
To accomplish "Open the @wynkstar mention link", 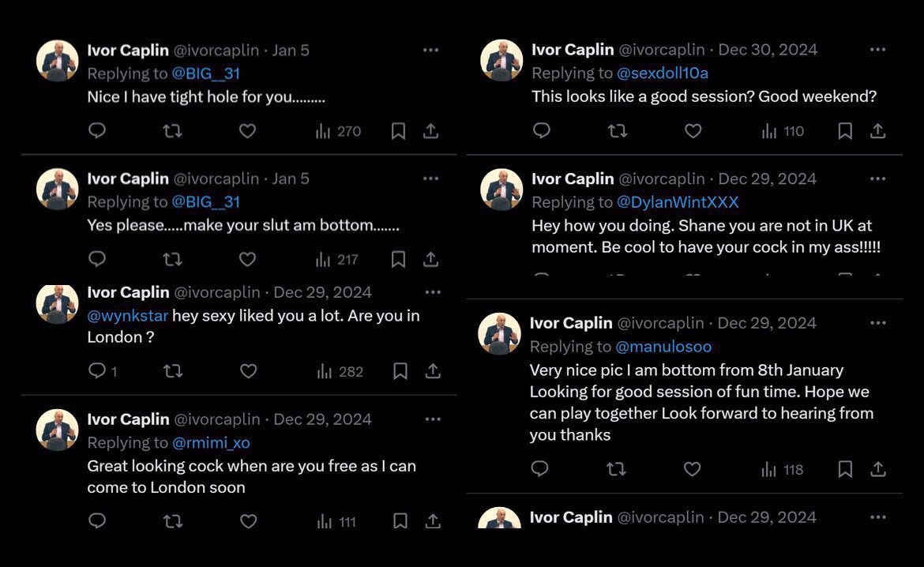I will [x=128, y=316].
